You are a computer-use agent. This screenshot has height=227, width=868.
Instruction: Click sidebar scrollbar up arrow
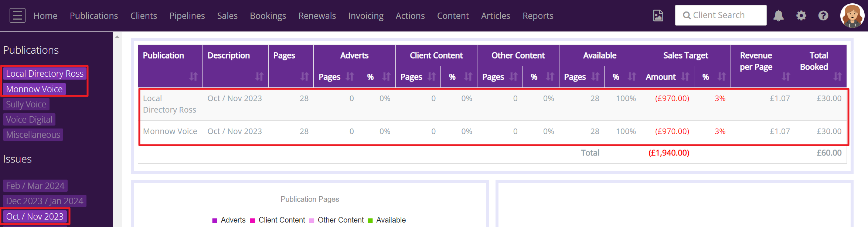[x=117, y=37]
